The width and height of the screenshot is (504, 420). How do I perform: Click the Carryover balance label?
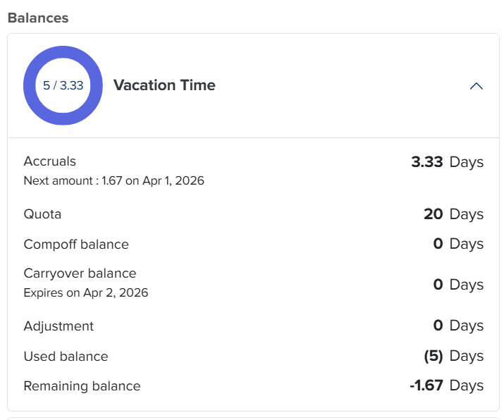point(80,273)
